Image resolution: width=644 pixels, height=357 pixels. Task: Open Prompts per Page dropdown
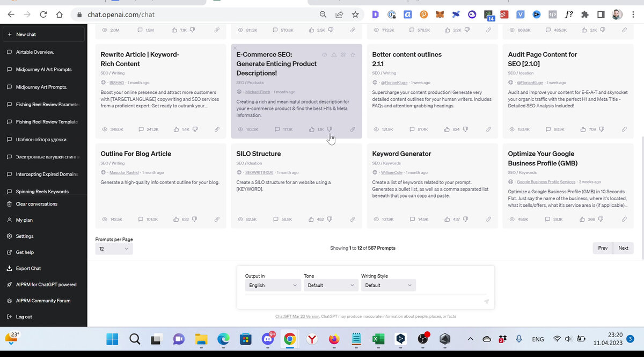point(114,249)
